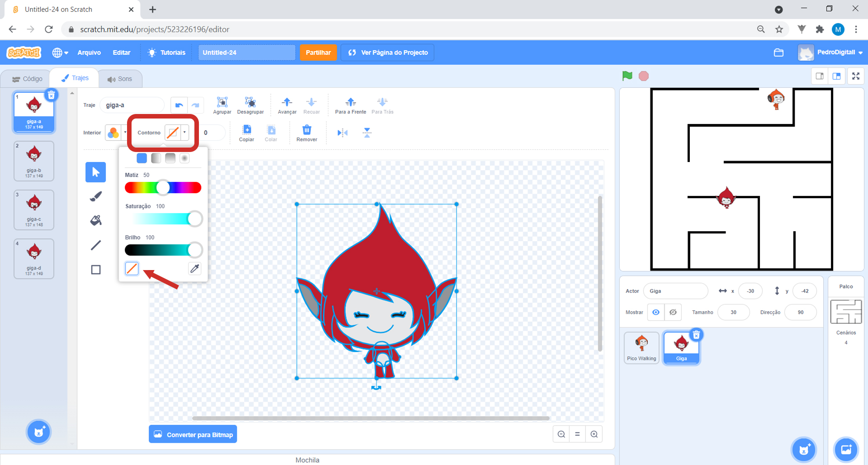The image size is (868, 465).
Task: Select the Line tool
Action: pyautogui.click(x=95, y=245)
